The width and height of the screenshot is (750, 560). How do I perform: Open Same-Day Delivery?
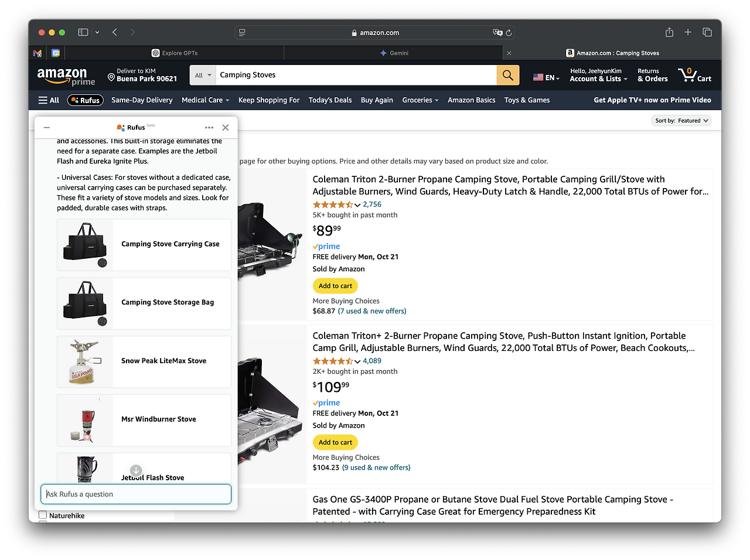point(142,100)
